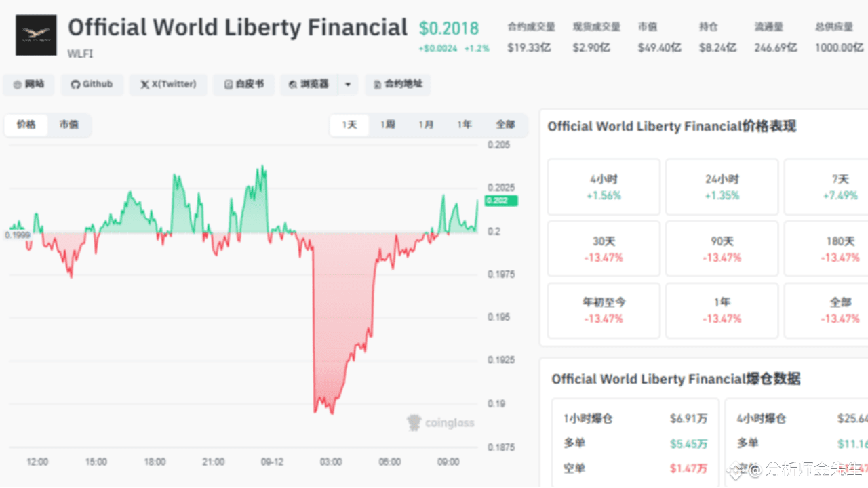Open the X(Twitter) link button
868x488 pixels.
point(168,85)
